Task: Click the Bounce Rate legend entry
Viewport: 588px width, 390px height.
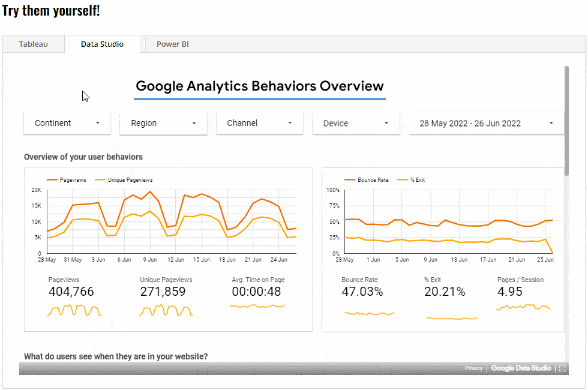Action: pos(367,180)
